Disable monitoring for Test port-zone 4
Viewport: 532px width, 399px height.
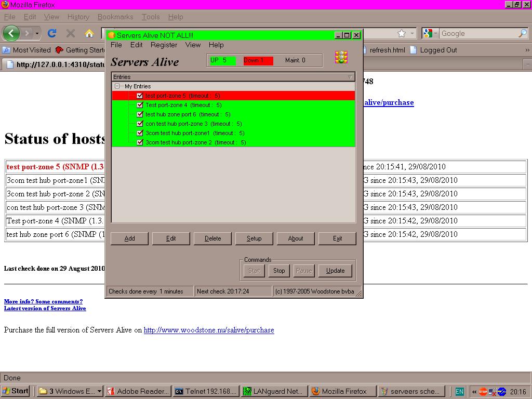pyautogui.click(x=140, y=105)
